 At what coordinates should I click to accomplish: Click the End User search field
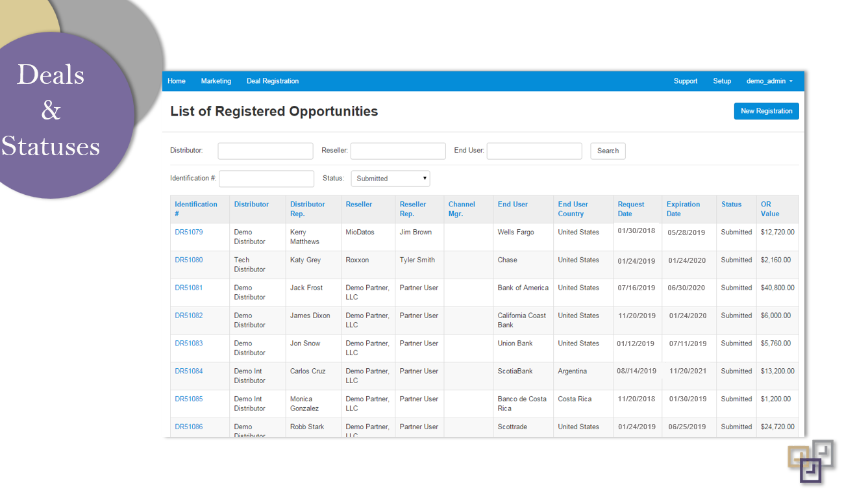click(534, 151)
